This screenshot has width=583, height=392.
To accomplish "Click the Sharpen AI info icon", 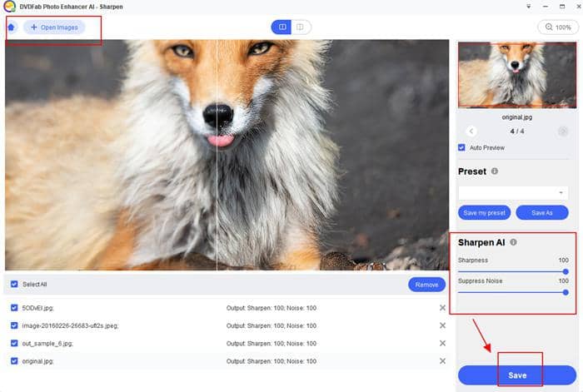I will tap(513, 242).
